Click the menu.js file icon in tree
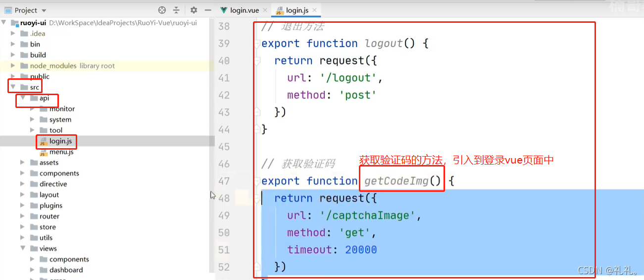The image size is (644, 280). pyautogui.click(x=43, y=152)
